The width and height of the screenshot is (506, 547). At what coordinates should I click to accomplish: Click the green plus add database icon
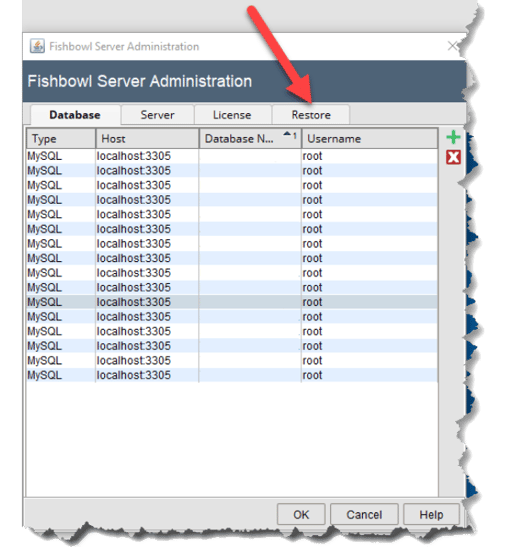pos(453,137)
